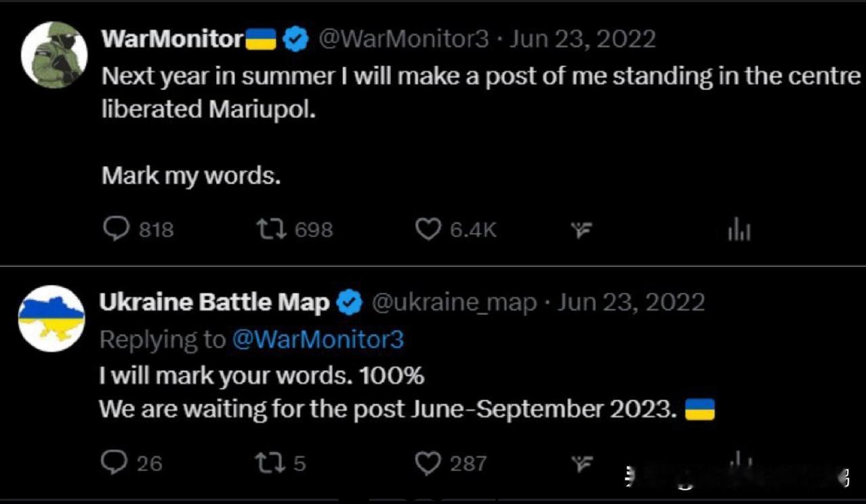Click the "Replying to @WarMonitor3" mention
This screenshot has width=866, height=504.
click(x=317, y=339)
